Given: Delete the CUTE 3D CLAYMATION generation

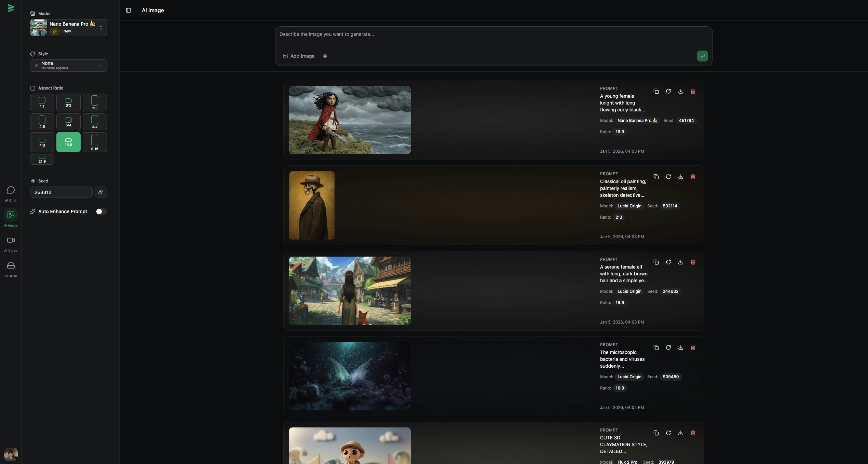Looking at the screenshot, I should click(693, 433).
